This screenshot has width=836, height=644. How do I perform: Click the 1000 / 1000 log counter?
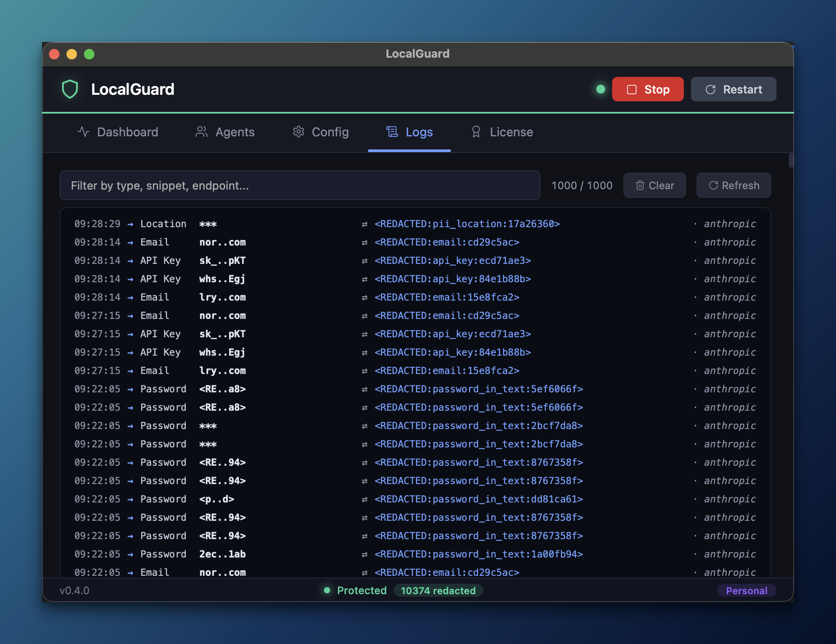pyautogui.click(x=582, y=185)
